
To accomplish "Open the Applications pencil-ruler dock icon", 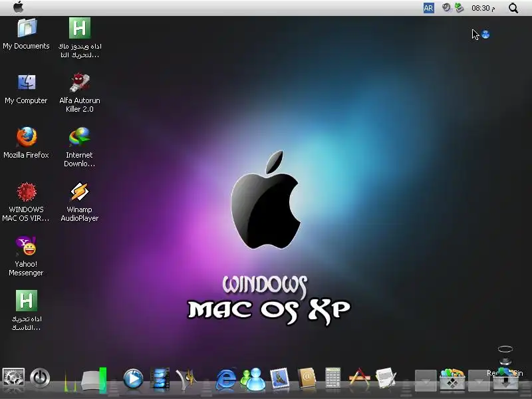I will [x=359, y=377].
